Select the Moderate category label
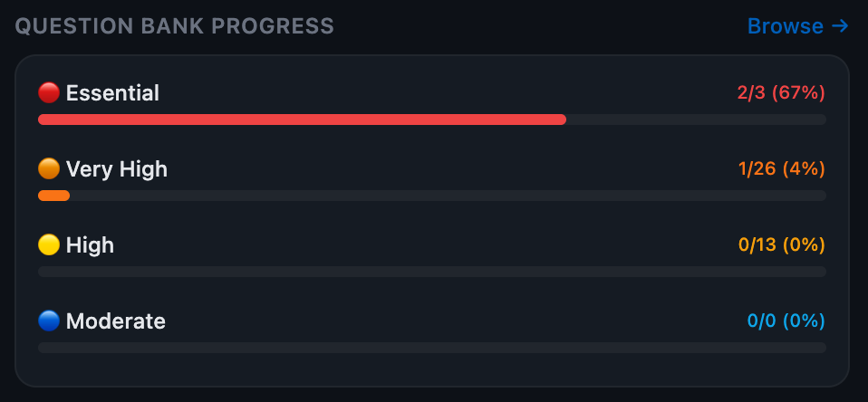 pos(116,321)
